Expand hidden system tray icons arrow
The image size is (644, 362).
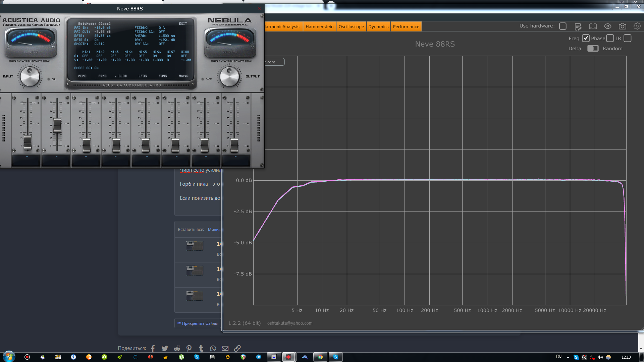point(568,357)
